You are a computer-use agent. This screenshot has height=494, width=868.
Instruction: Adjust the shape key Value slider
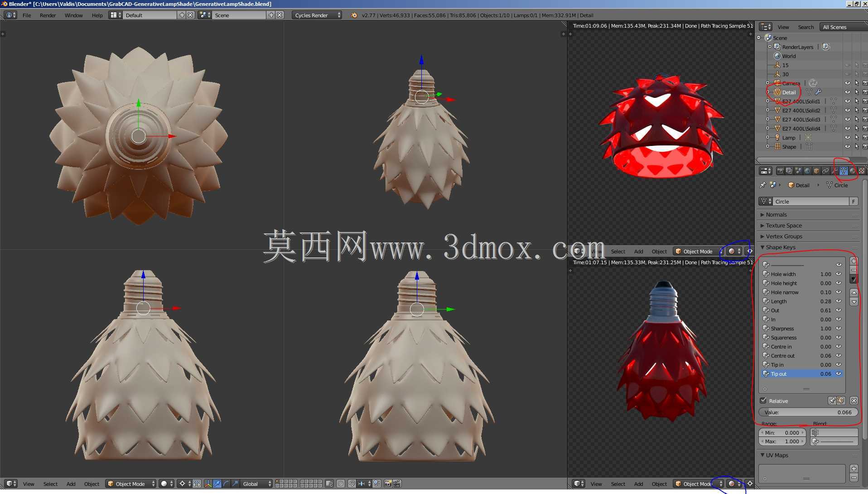point(808,412)
